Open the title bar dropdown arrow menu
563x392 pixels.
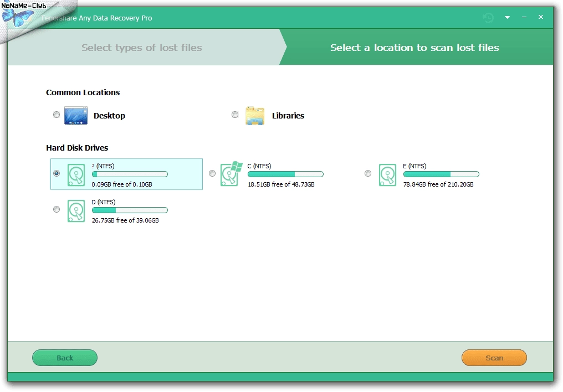click(508, 17)
